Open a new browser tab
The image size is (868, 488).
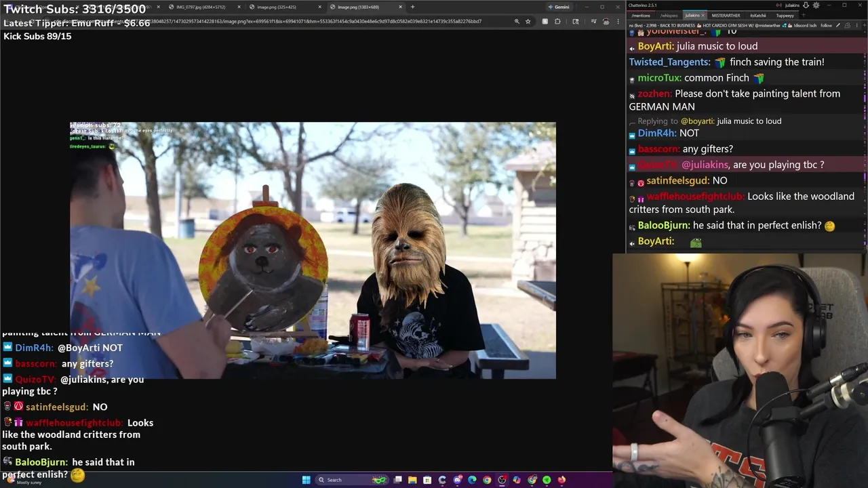(x=412, y=7)
